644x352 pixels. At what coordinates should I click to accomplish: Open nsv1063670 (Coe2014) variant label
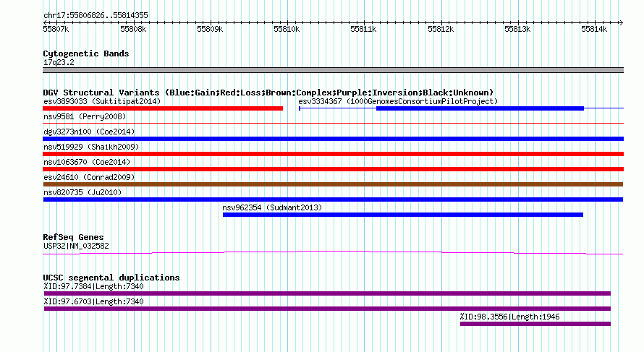click(x=87, y=162)
